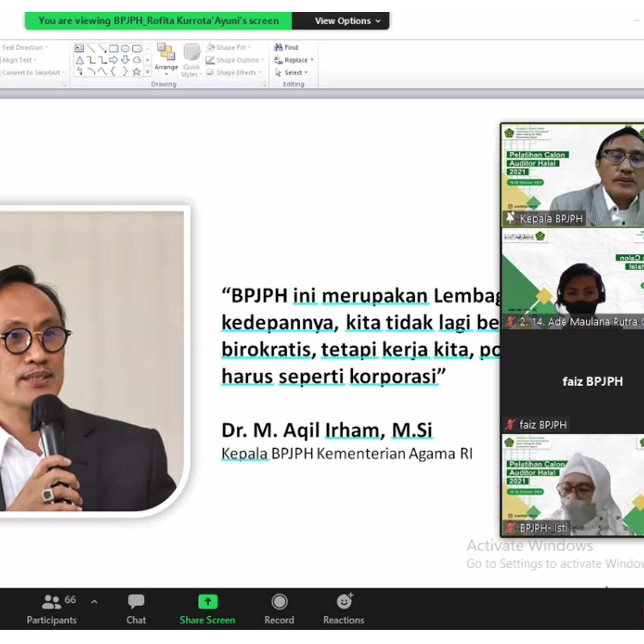Insert a text box from shapes gallery
Viewport: 644px width, 644px height.
[79, 48]
